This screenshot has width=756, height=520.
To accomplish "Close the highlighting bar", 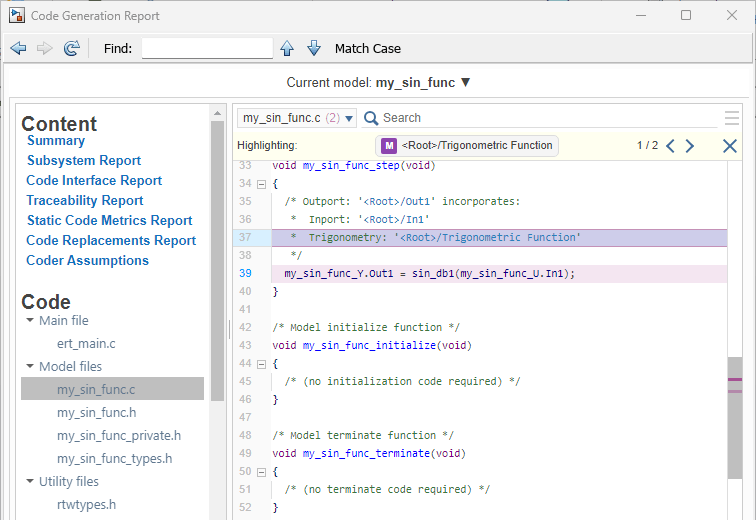I will click(x=730, y=146).
